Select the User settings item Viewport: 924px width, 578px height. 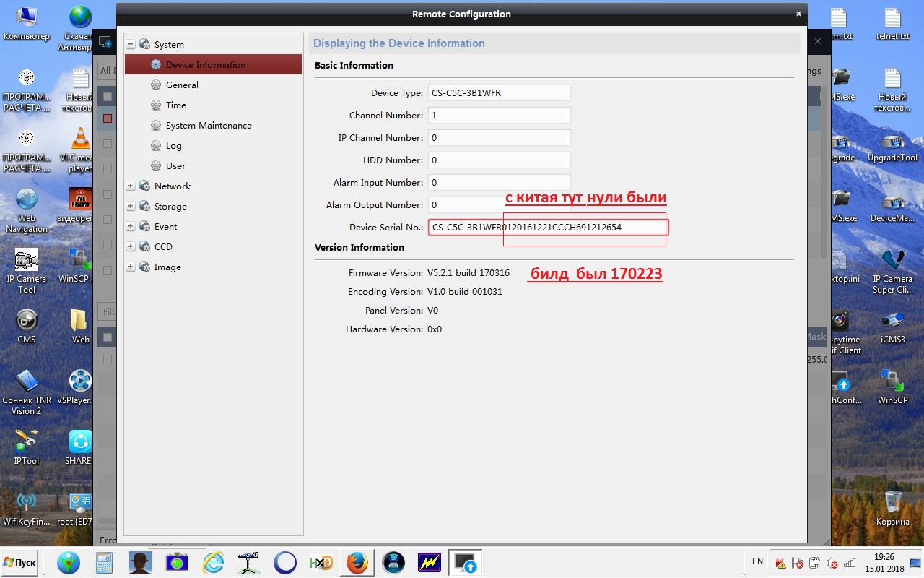(175, 165)
